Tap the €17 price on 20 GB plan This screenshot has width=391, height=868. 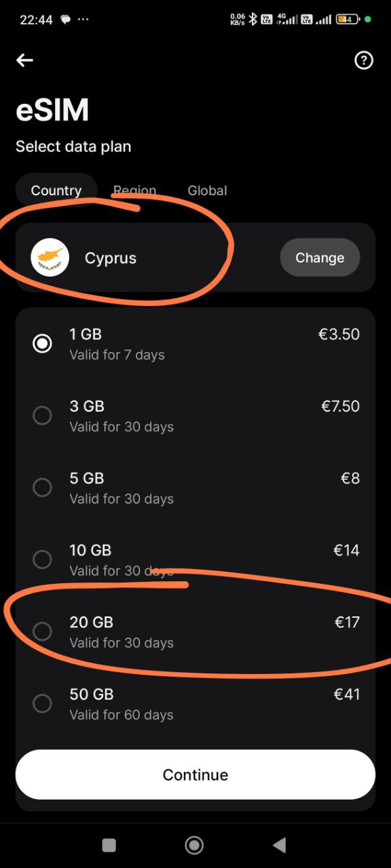[347, 622]
